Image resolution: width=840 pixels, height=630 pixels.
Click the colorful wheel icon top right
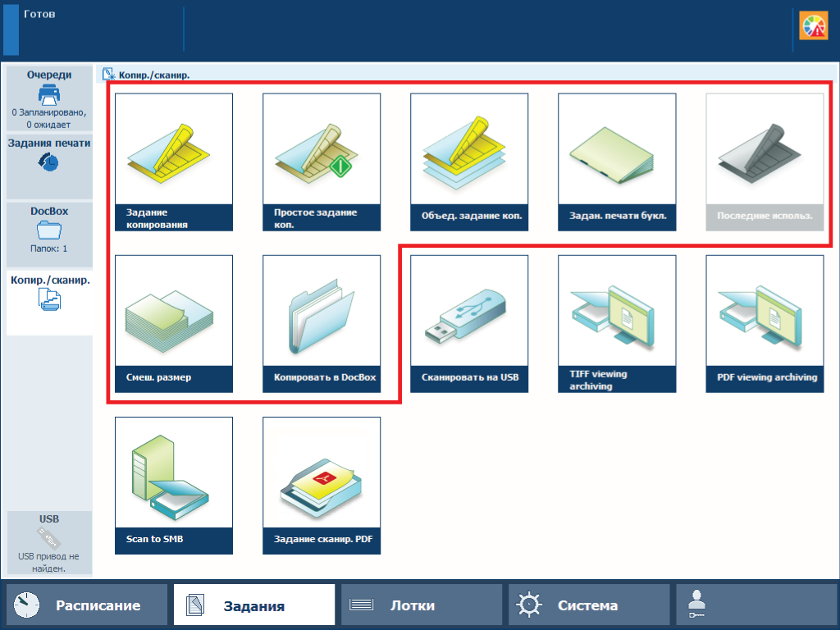(x=814, y=26)
